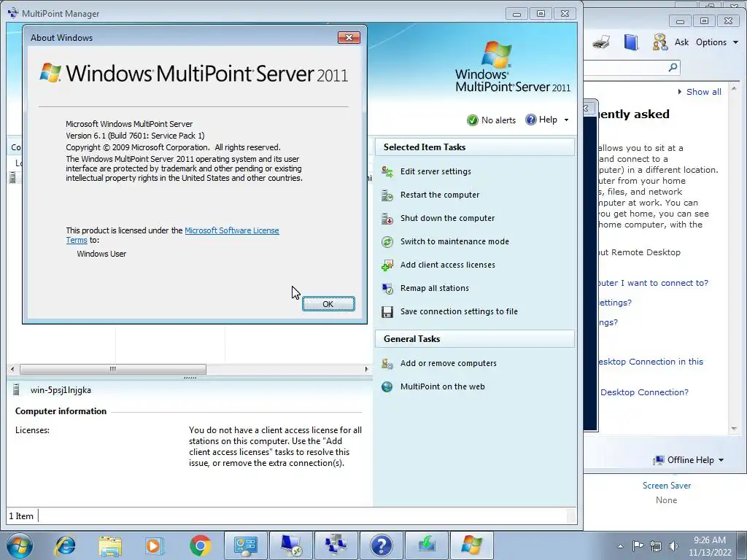747x560 pixels.
Task: Click Selected Item Tasks header
Action: click(474, 147)
